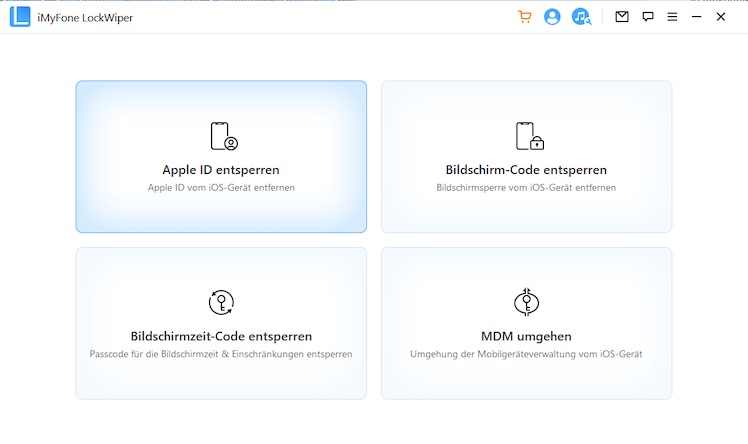Click the envelope mail icon

(x=622, y=17)
